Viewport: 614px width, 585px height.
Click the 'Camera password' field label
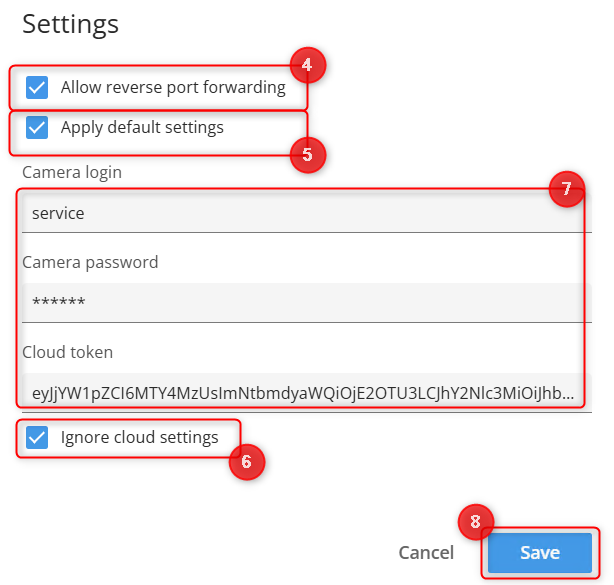click(90, 262)
